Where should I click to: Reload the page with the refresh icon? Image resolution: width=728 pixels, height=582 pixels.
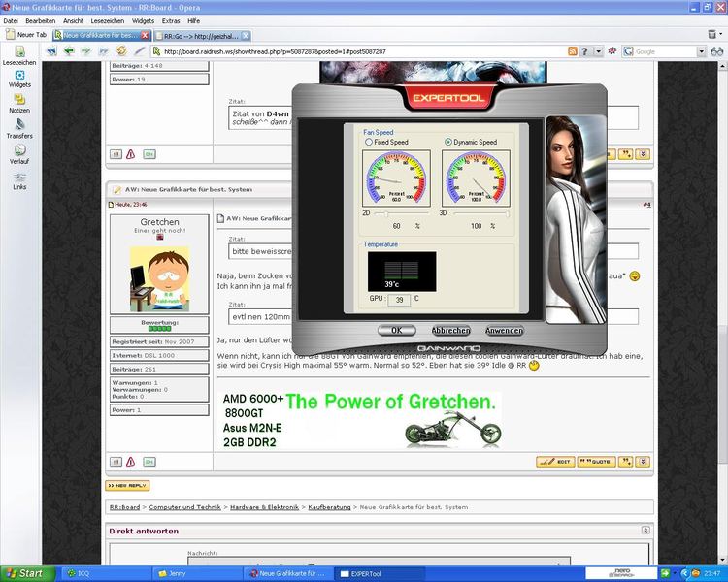point(121,50)
